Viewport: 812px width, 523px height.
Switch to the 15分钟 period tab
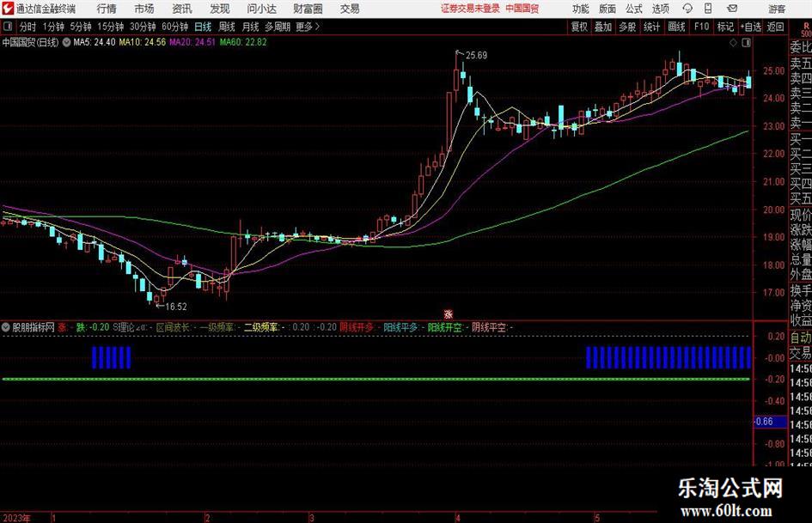pyautogui.click(x=111, y=27)
